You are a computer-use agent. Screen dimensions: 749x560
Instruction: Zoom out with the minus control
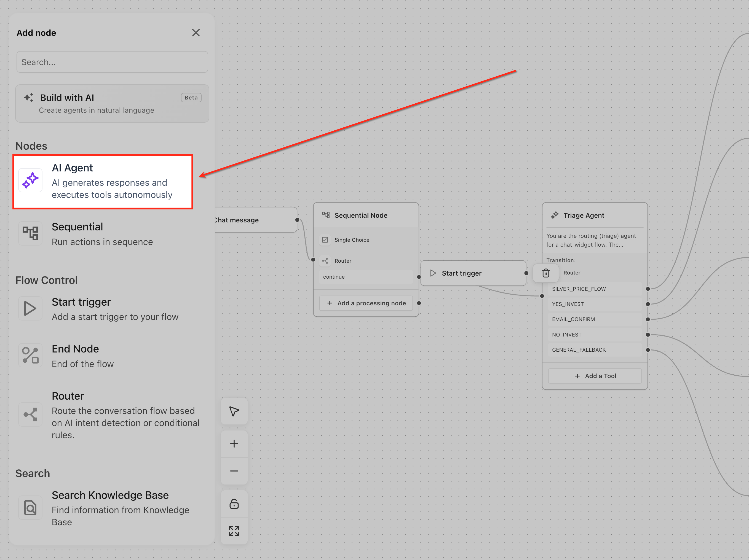234,471
